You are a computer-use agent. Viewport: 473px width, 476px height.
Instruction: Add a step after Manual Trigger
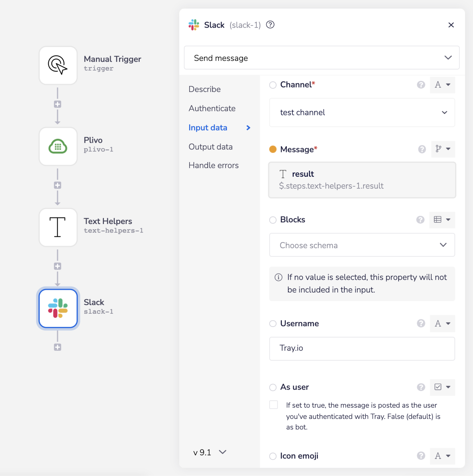point(58,104)
